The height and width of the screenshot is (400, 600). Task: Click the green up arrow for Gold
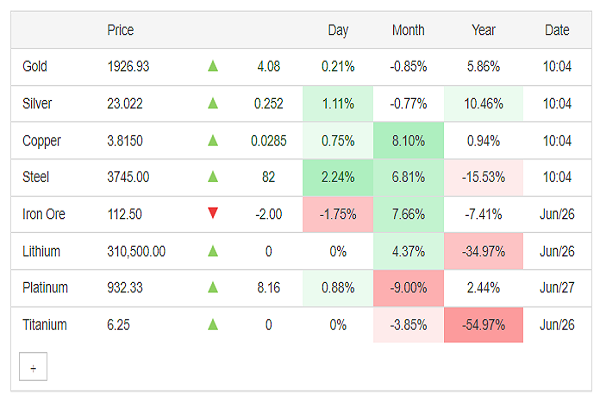tap(212, 67)
